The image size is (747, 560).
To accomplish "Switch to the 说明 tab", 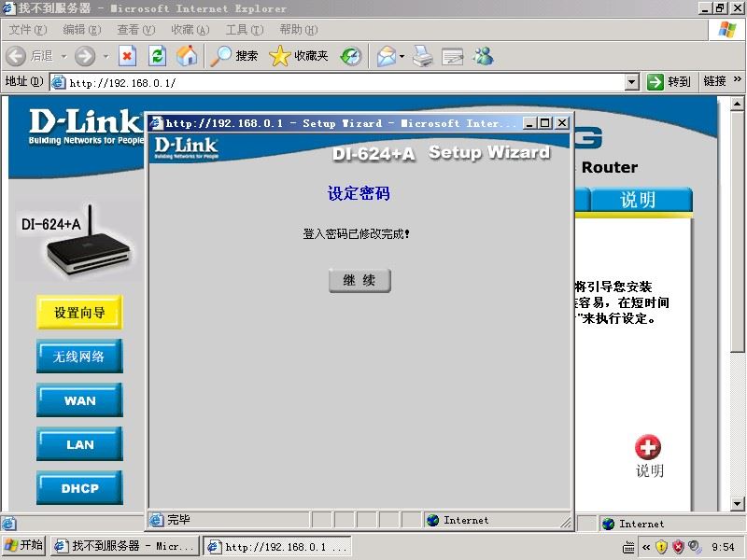I will [641, 200].
